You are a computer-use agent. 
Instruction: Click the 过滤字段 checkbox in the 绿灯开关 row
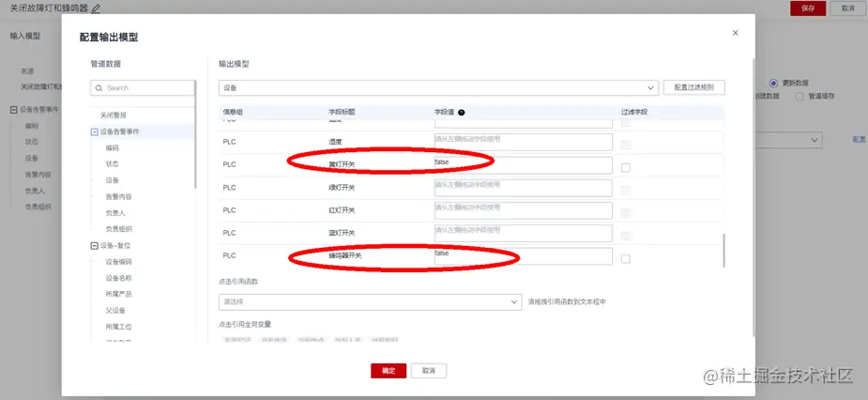[x=626, y=190]
